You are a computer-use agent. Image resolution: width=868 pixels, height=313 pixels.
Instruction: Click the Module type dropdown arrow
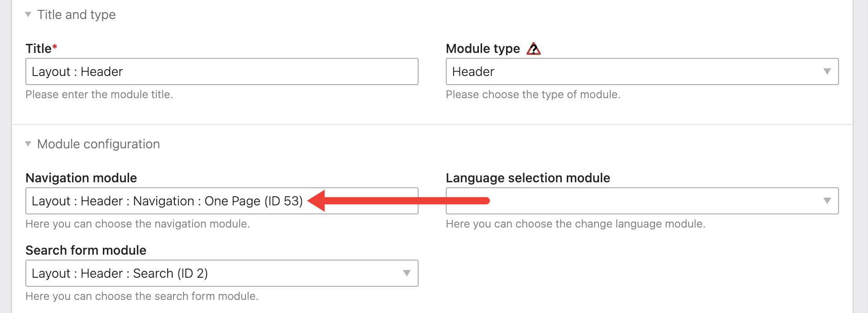[827, 71]
